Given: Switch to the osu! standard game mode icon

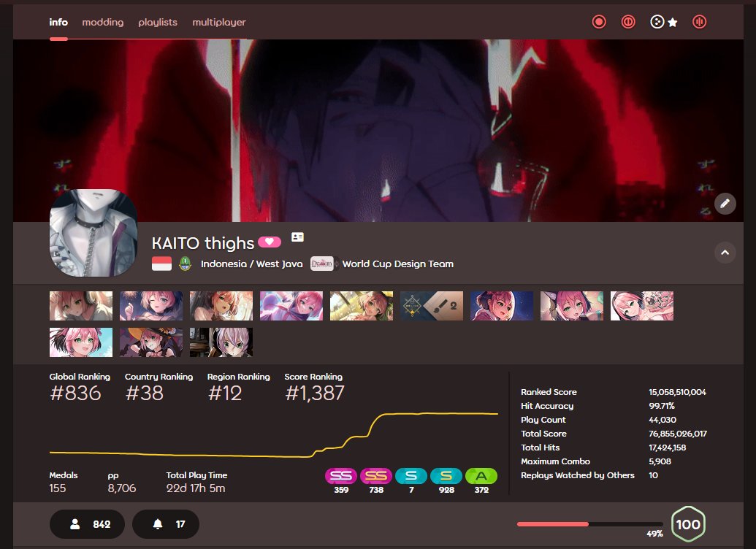Looking at the screenshot, I should (x=599, y=22).
